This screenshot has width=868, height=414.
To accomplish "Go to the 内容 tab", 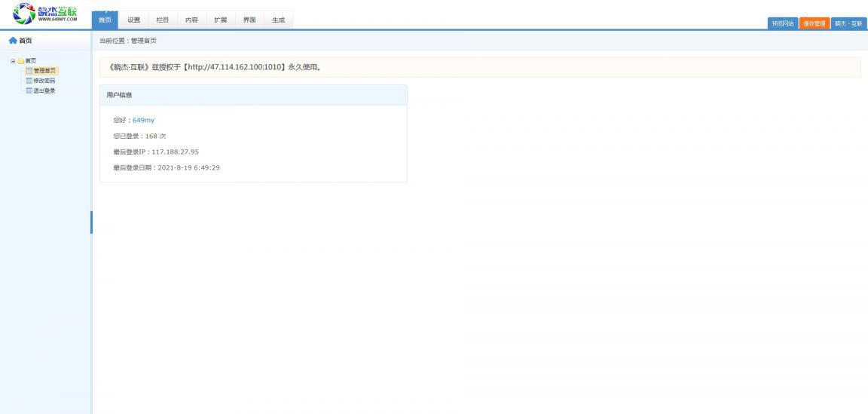I will (x=191, y=20).
